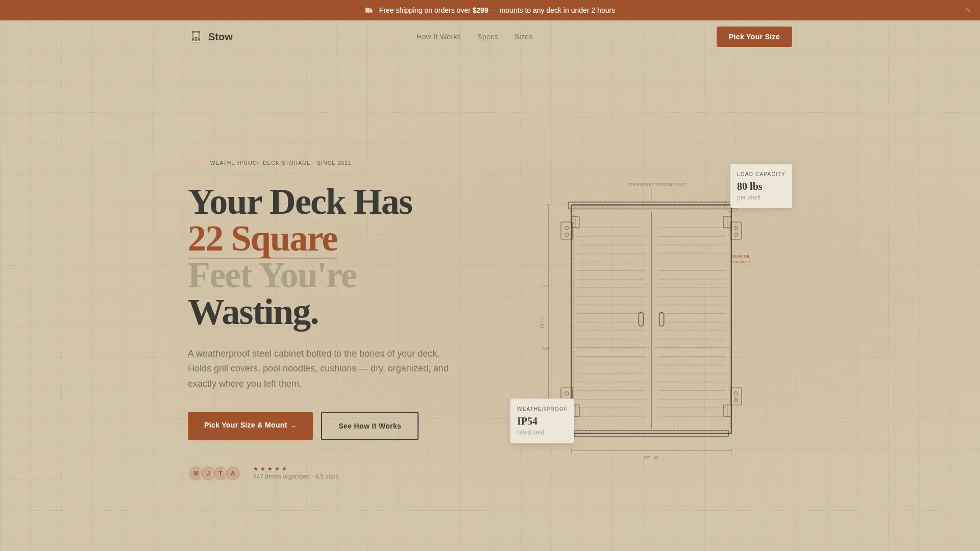Click the Stow brand name
Screen dimensions: 980x551
click(x=220, y=37)
